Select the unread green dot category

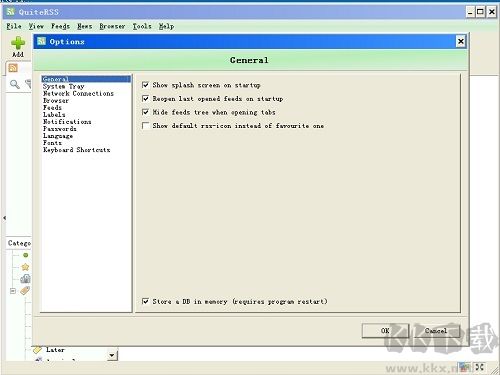(x=26, y=255)
